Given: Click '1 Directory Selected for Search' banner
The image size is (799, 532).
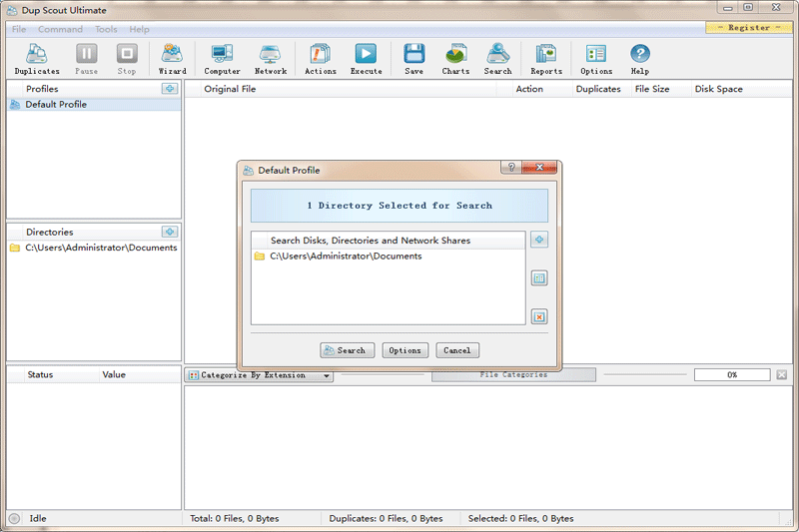Looking at the screenshot, I should (x=399, y=206).
